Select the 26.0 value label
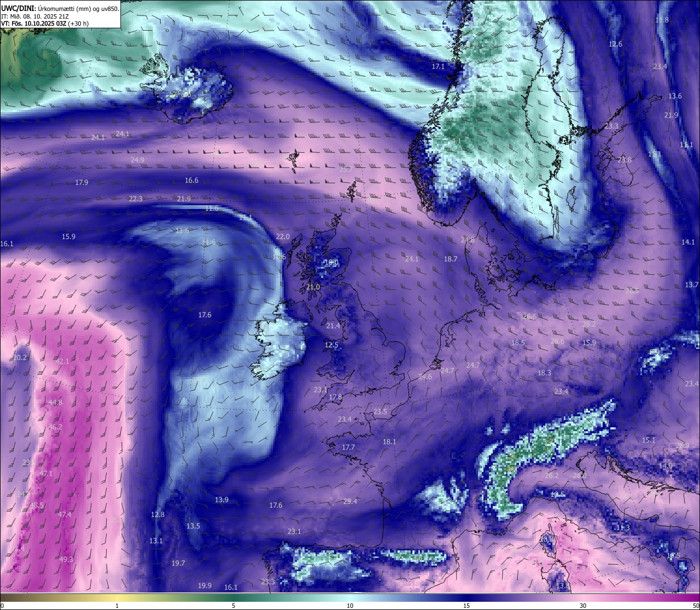 [580, 476]
